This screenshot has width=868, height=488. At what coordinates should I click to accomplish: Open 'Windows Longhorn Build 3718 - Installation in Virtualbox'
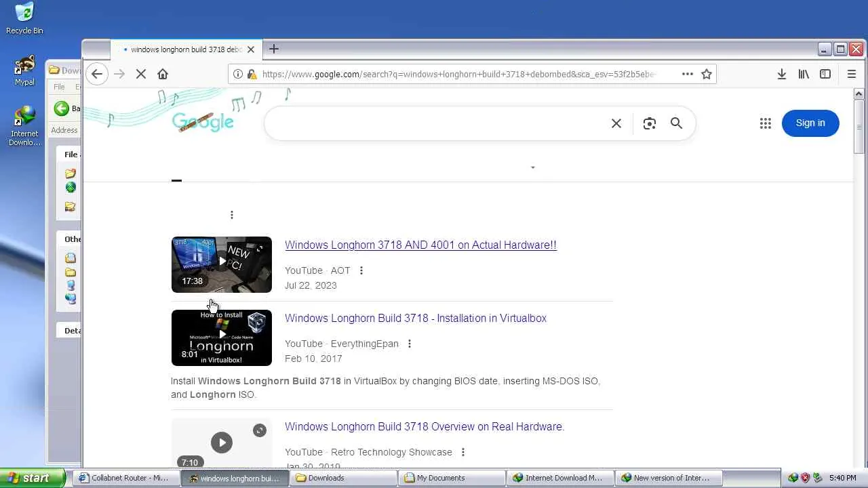416,319
